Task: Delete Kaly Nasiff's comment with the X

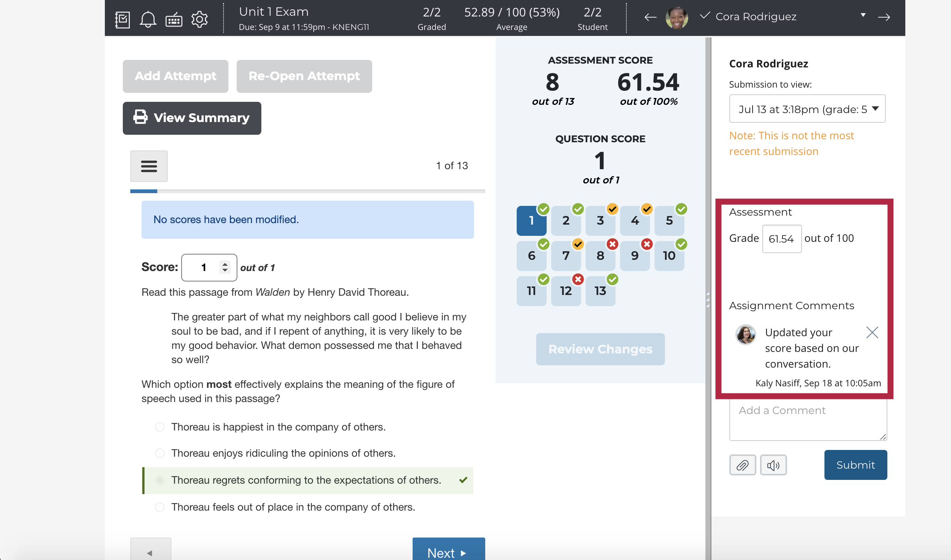Action: click(872, 332)
